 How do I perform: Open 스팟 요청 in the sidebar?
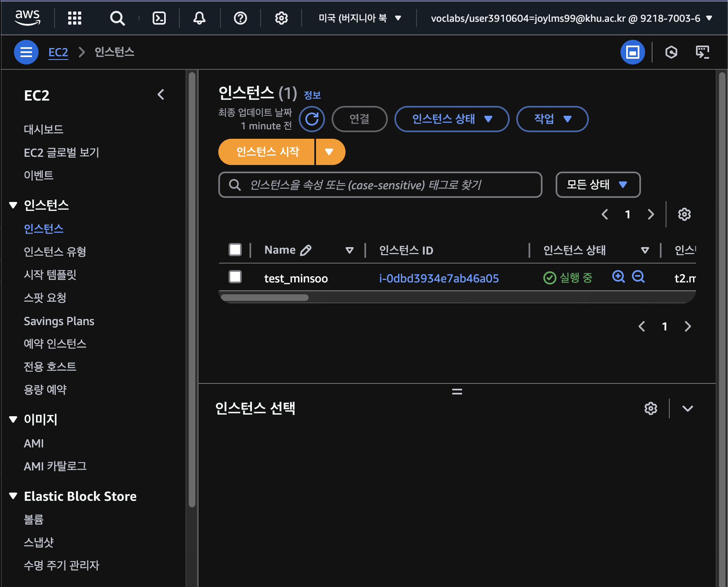tap(45, 298)
